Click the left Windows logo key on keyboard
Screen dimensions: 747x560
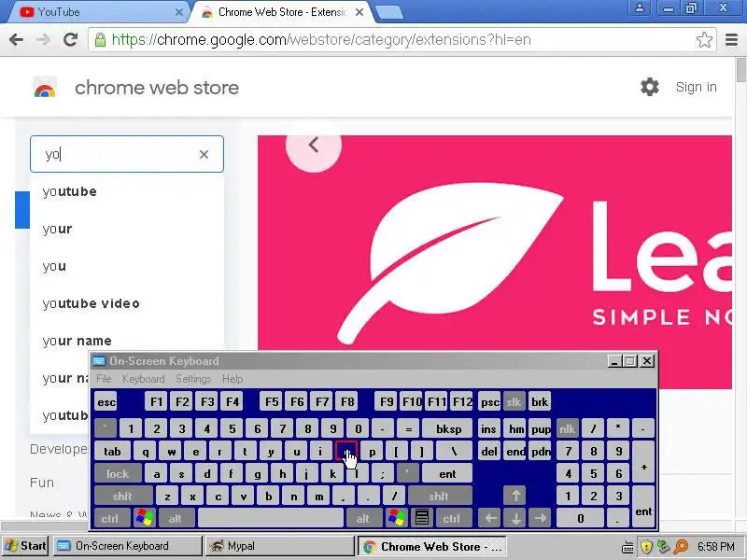(145, 518)
